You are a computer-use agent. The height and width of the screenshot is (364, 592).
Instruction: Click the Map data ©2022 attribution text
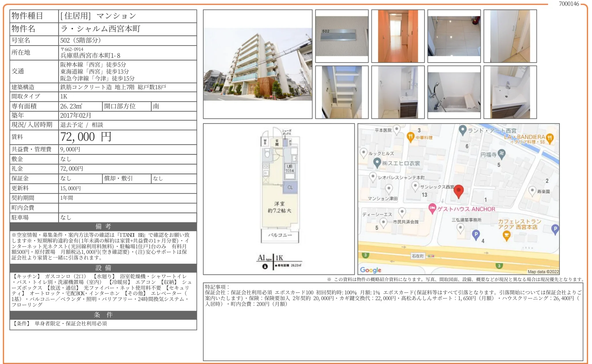[543, 272]
